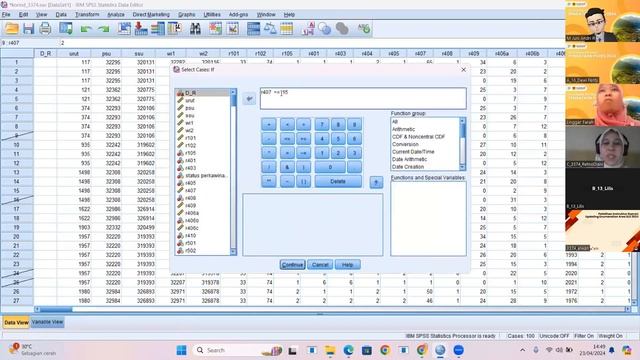Click the Find binoculars toolbar icon

(195, 29)
